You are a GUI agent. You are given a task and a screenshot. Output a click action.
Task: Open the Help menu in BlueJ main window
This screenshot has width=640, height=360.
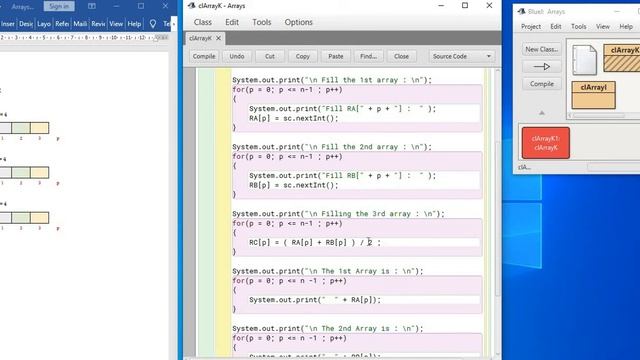[x=626, y=27]
